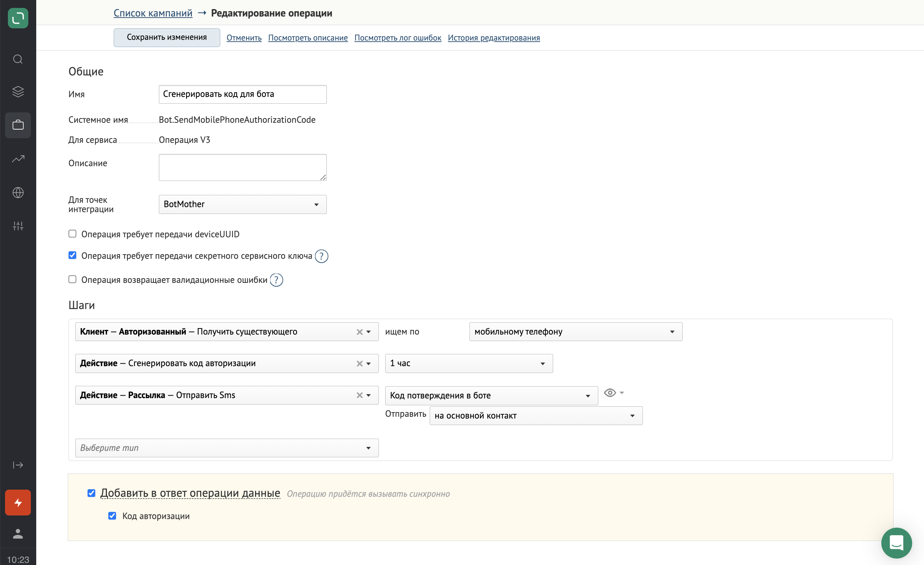Open 'Посмотреть лог ошибок' link
This screenshot has height=565, width=924.
click(x=398, y=38)
